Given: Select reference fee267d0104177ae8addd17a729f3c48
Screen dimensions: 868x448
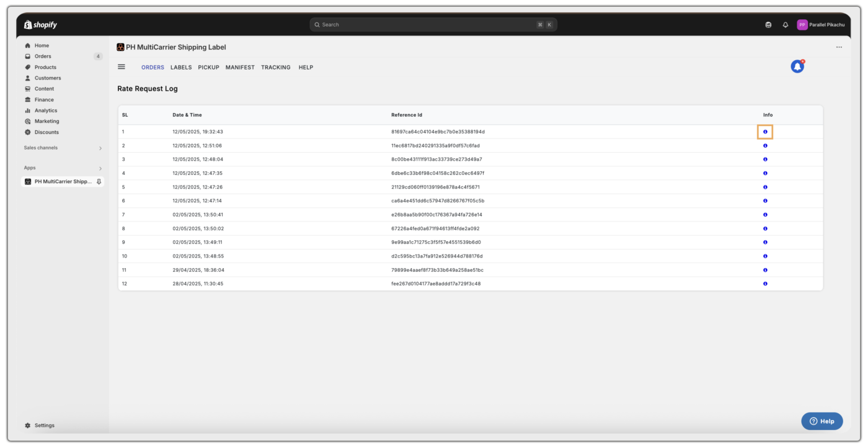Looking at the screenshot, I should [436, 284].
